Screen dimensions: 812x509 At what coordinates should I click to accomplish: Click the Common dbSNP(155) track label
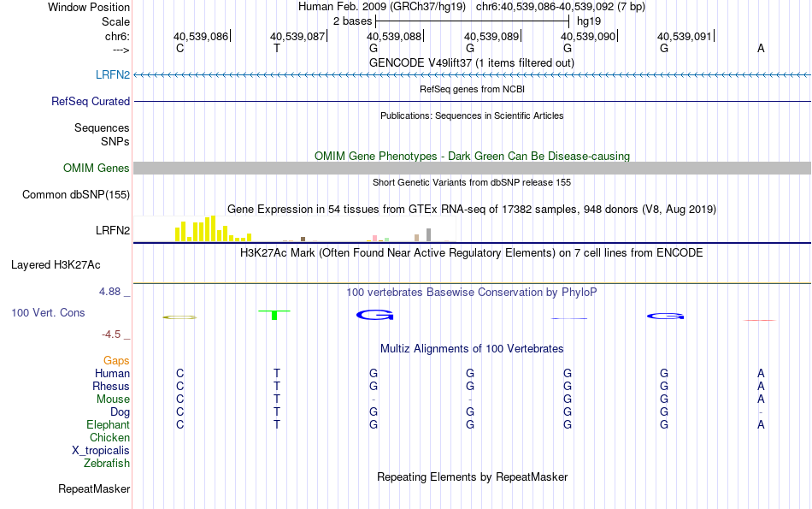click(75, 194)
